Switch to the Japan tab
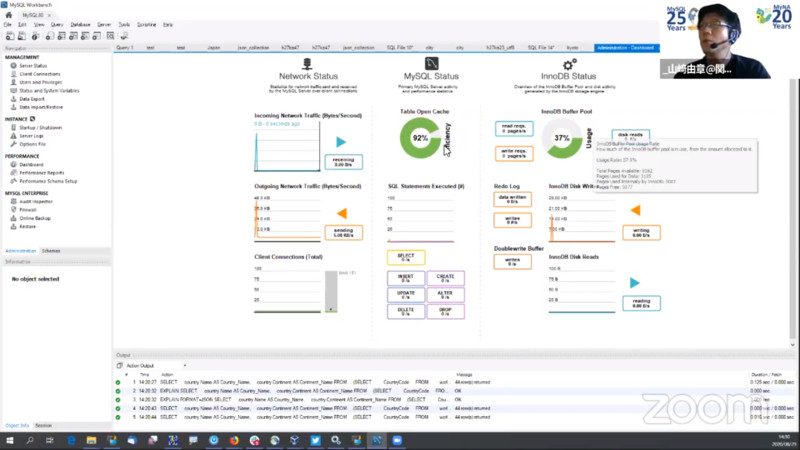 coord(214,47)
